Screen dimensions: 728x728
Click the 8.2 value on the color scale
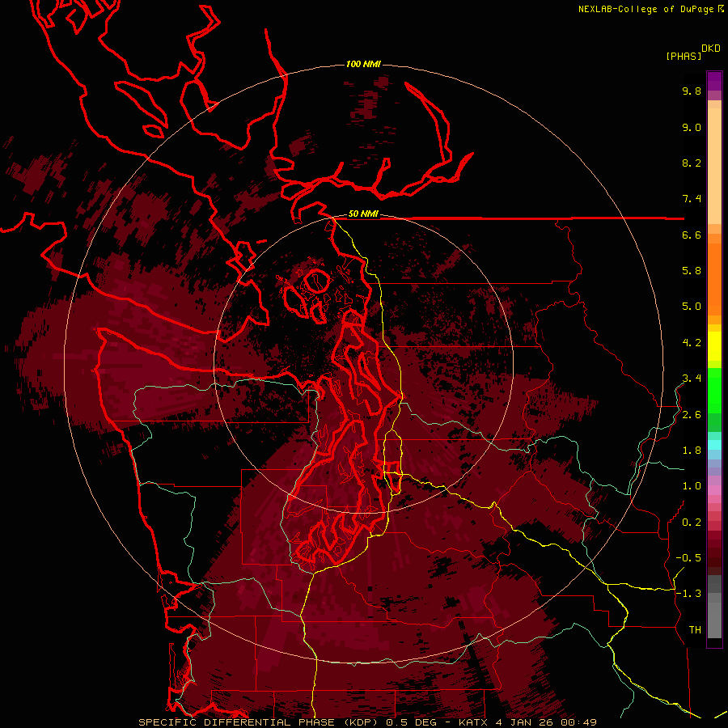[x=692, y=163]
